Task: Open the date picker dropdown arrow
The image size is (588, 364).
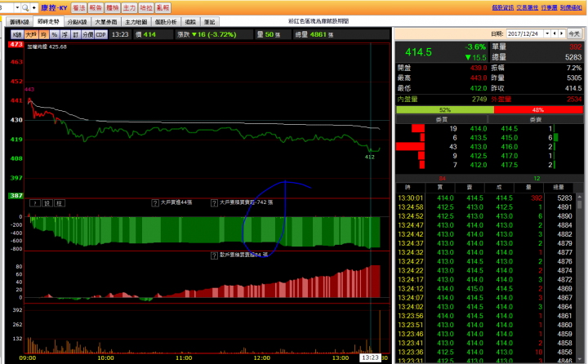Action: tap(547, 33)
